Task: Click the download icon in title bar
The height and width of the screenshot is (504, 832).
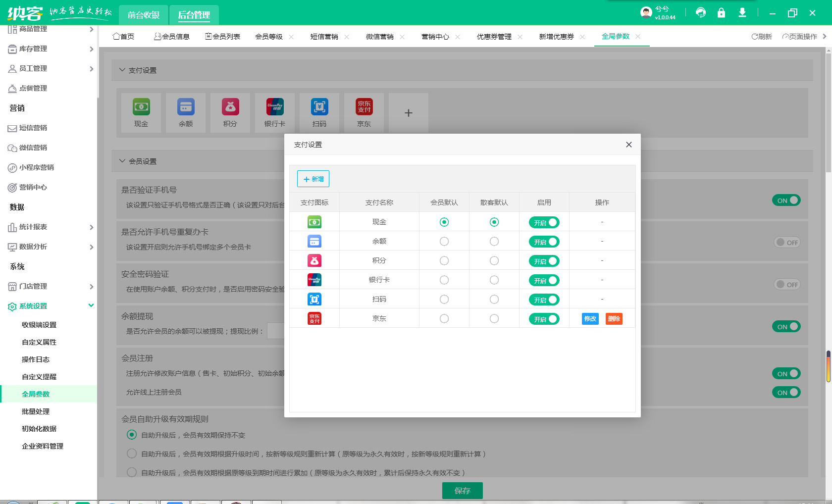Action: point(742,13)
